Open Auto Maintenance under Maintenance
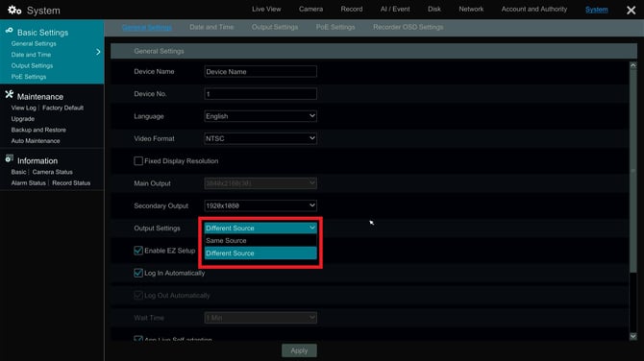 pyautogui.click(x=36, y=141)
